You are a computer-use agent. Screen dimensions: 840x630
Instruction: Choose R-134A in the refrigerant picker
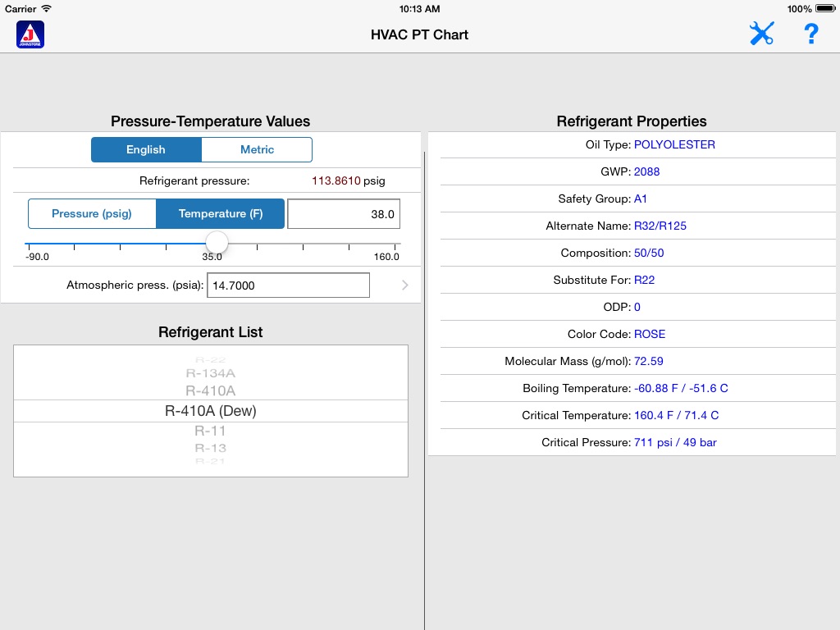pos(211,373)
